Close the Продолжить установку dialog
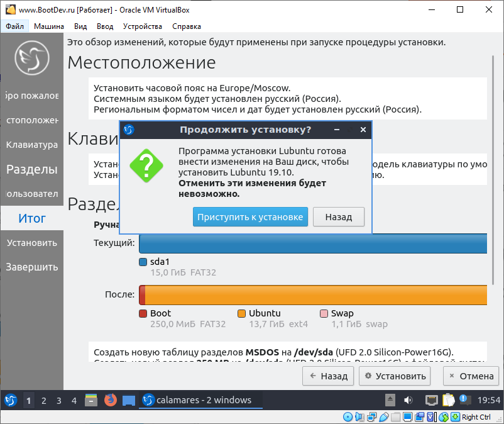The height and width of the screenshot is (424, 504). (x=363, y=130)
